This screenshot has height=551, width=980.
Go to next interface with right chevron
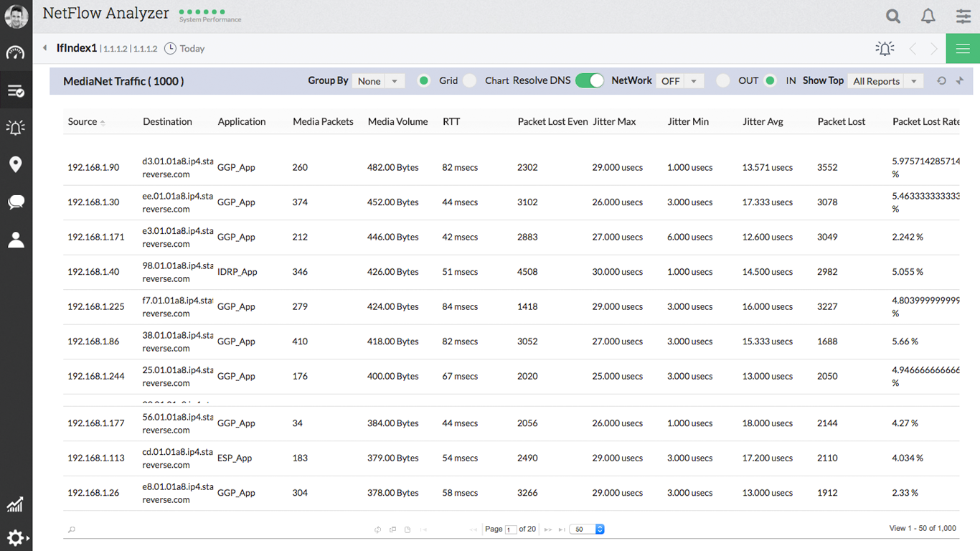coord(934,49)
